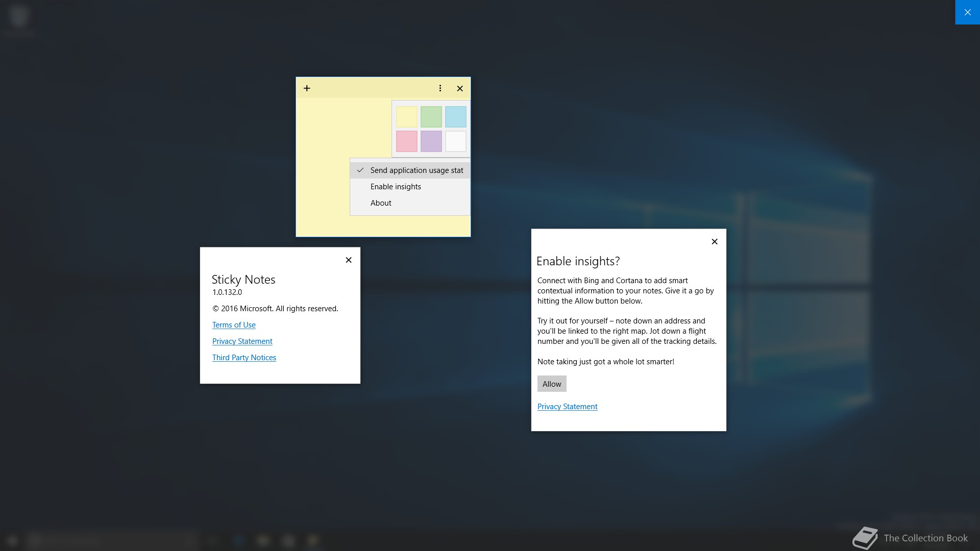This screenshot has width=980, height=551.
Task: Open the Third Party Notices link
Action: tap(244, 358)
